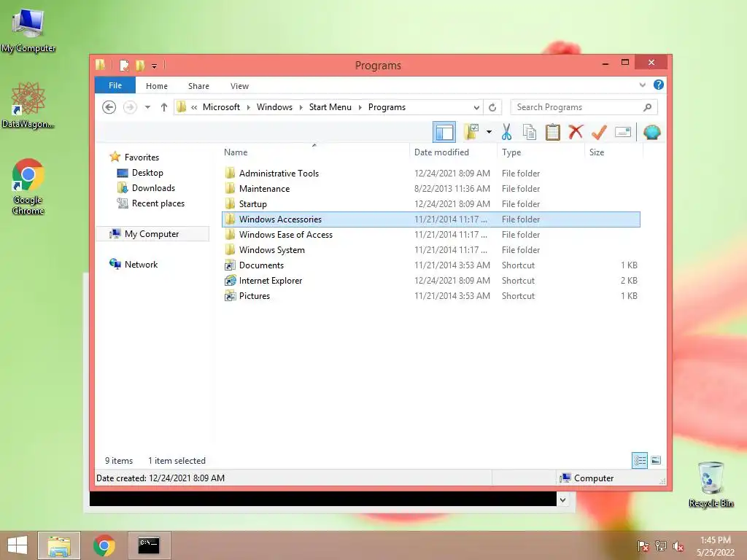The width and height of the screenshot is (747, 560).
Task: Select My Computer in the navigation pane
Action: point(152,234)
